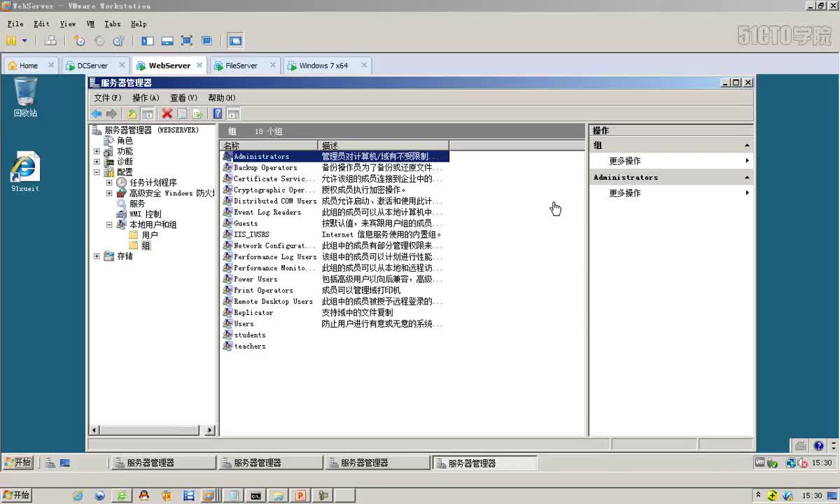Screen dimensions: 840x504
Task: Go up one level icon
Action: pyautogui.click(x=132, y=113)
